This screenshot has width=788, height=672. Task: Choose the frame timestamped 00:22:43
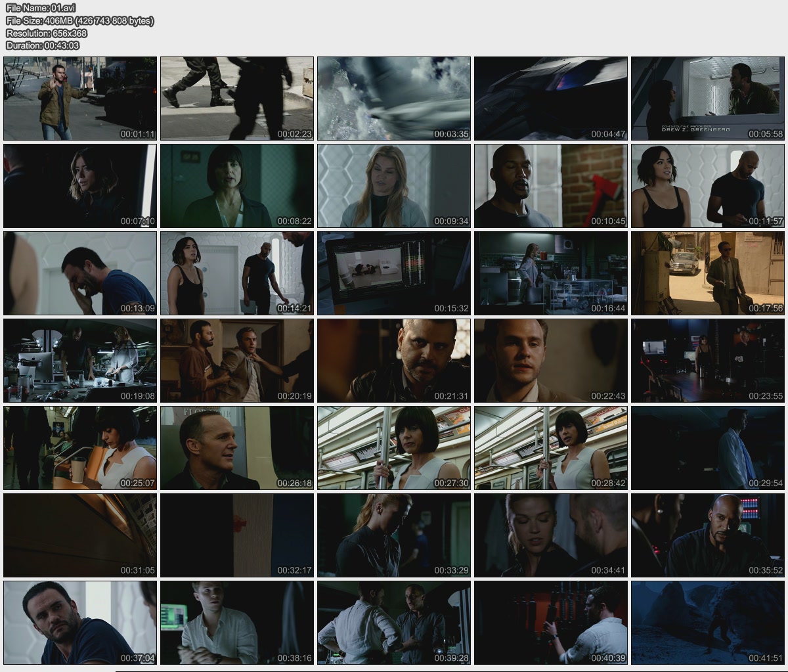click(551, 361)
